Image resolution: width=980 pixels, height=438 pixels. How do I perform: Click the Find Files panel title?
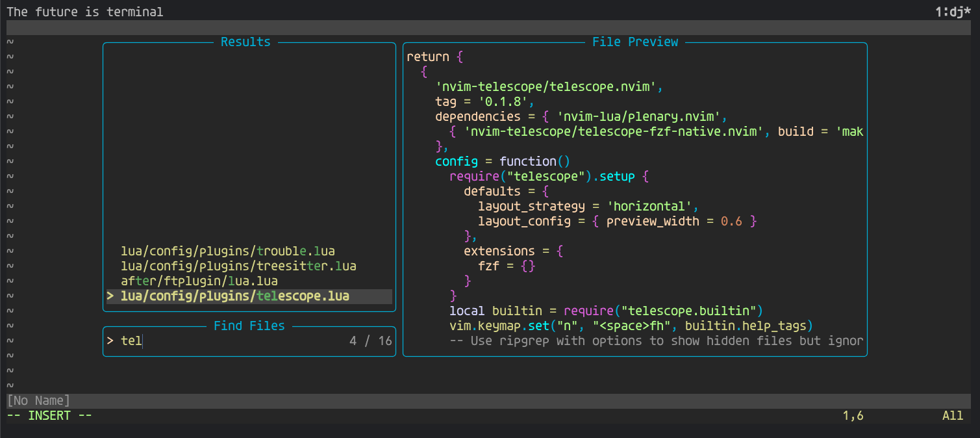[x=249, y=326]
